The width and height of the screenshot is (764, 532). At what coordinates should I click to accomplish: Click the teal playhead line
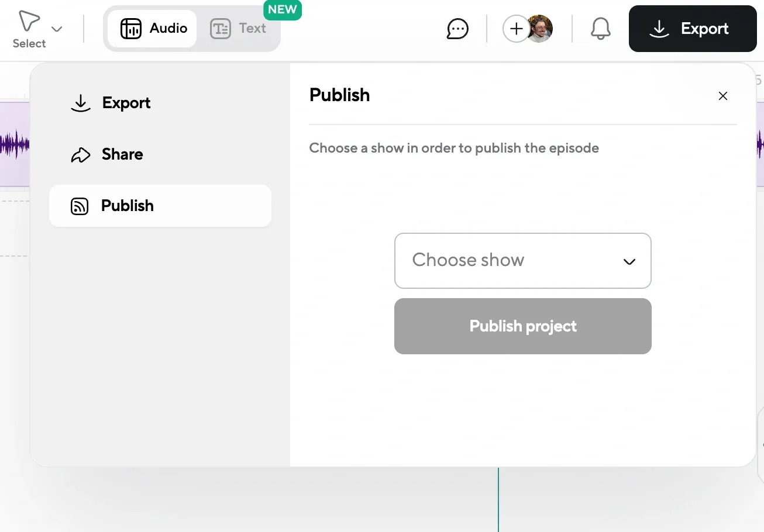[498, 499]
